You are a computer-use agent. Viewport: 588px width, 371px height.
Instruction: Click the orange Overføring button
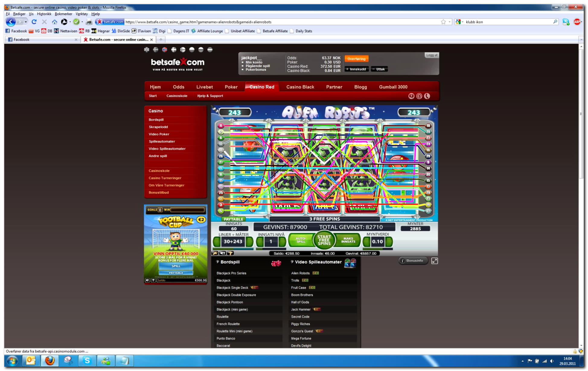(x=356, y=59)
